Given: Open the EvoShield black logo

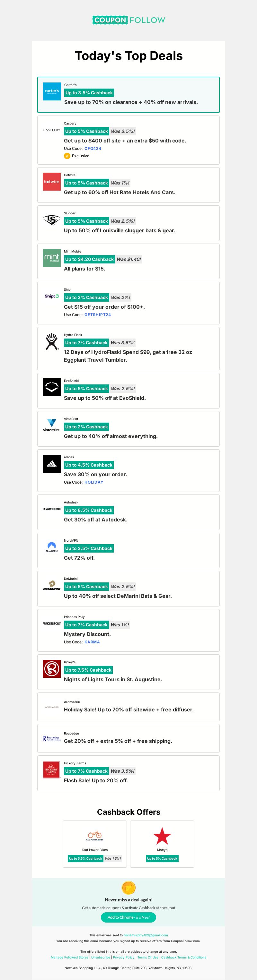Looking at the screenshot, I should (x=52, y=387).
